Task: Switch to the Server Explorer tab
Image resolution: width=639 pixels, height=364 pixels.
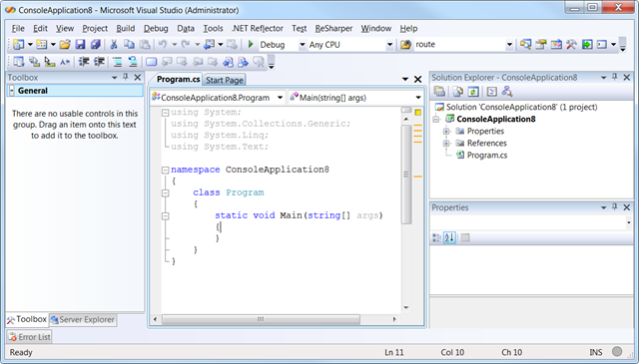Action: pos(83,319)
